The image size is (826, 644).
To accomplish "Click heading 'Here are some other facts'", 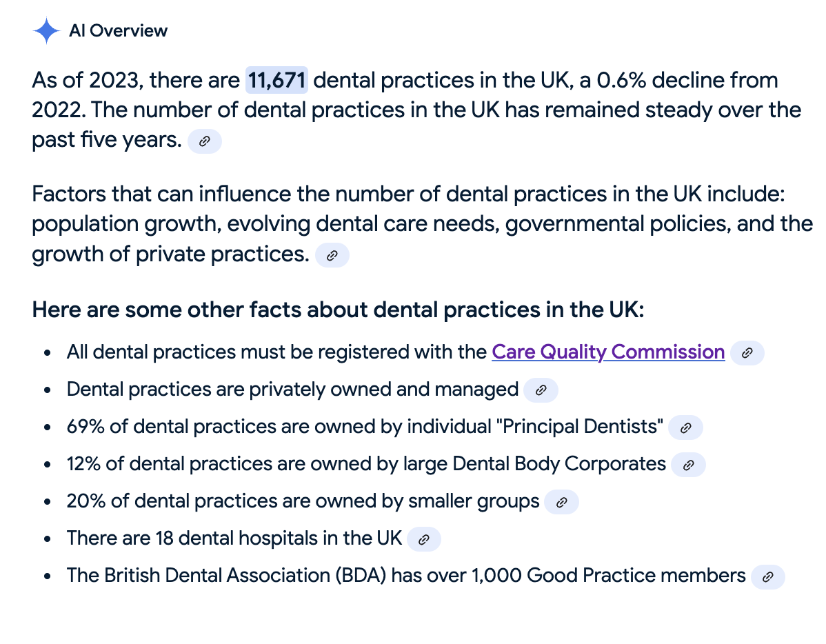I will click(338, 310).
